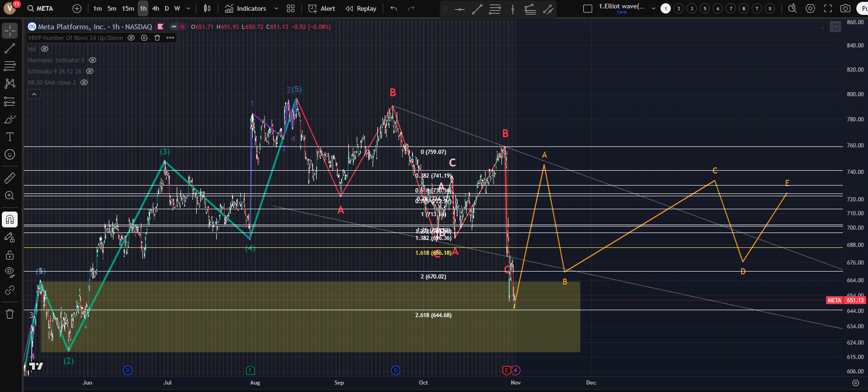Viewport: 868px width, 392px height.
Task: Open the Fibonacci retracement tool group
Action: click(10, 66)
